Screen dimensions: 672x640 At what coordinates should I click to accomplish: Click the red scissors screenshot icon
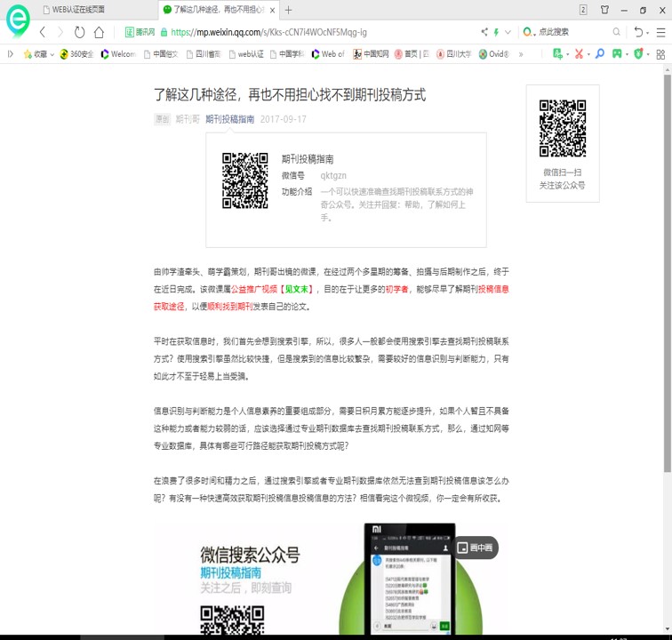(x=579, y=53)
